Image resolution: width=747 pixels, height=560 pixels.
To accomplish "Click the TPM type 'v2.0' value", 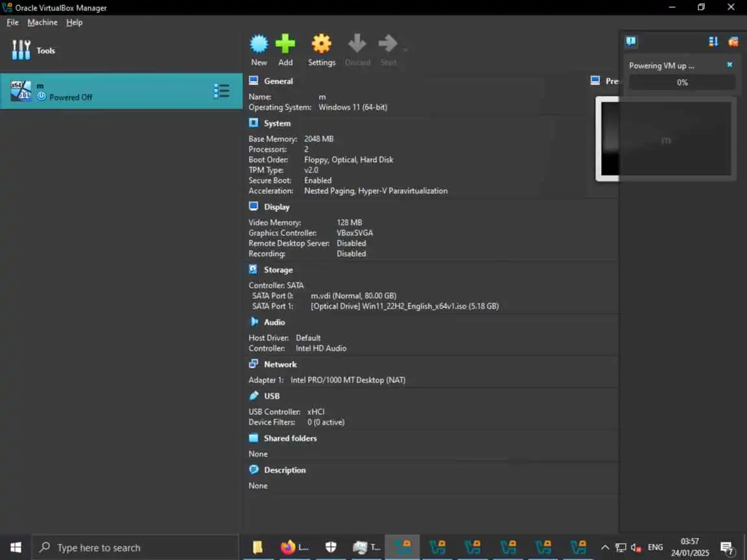I will 311,170.
